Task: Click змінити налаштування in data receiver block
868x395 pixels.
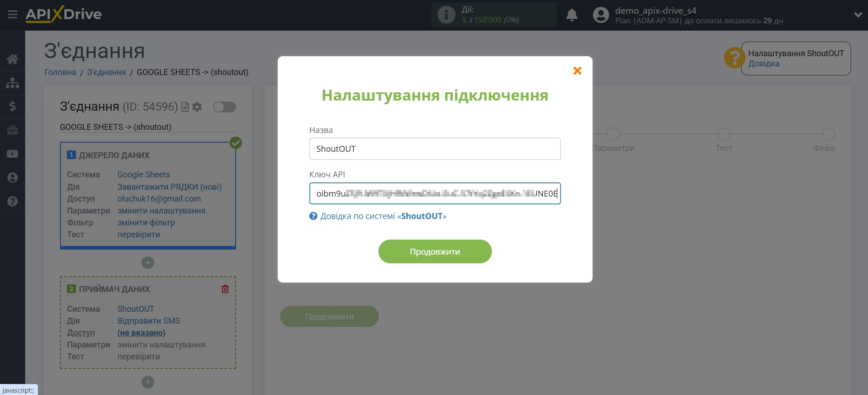Action: point(161,345)
